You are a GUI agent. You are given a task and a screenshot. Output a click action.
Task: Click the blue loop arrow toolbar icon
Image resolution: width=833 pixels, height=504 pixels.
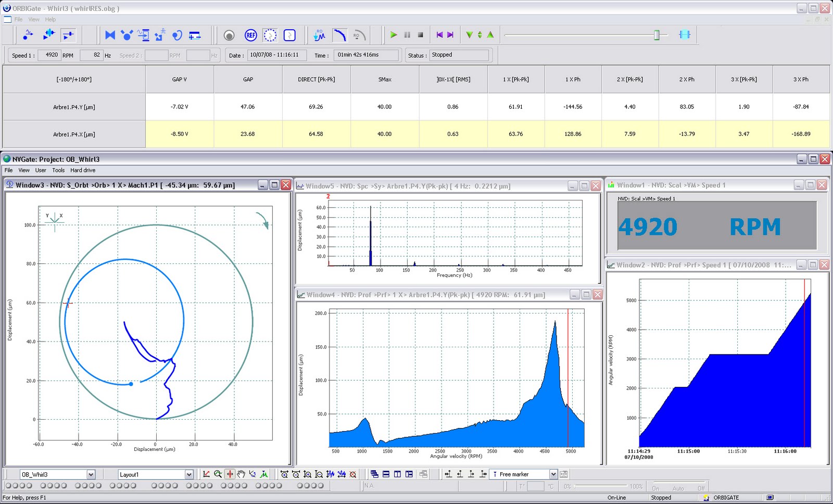pos(178,35)
